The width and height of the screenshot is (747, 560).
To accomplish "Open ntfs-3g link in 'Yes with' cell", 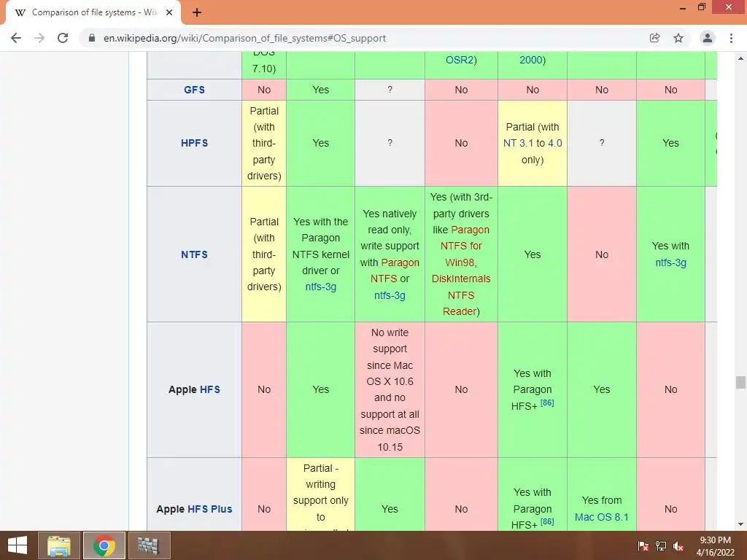I will (x=671, y=262).
